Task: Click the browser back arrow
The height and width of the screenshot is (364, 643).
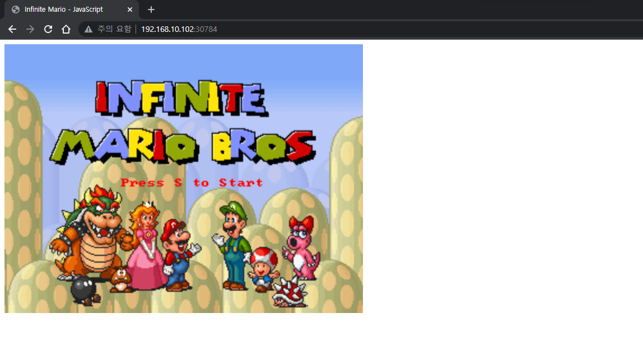Action: [x=12, y=29]
